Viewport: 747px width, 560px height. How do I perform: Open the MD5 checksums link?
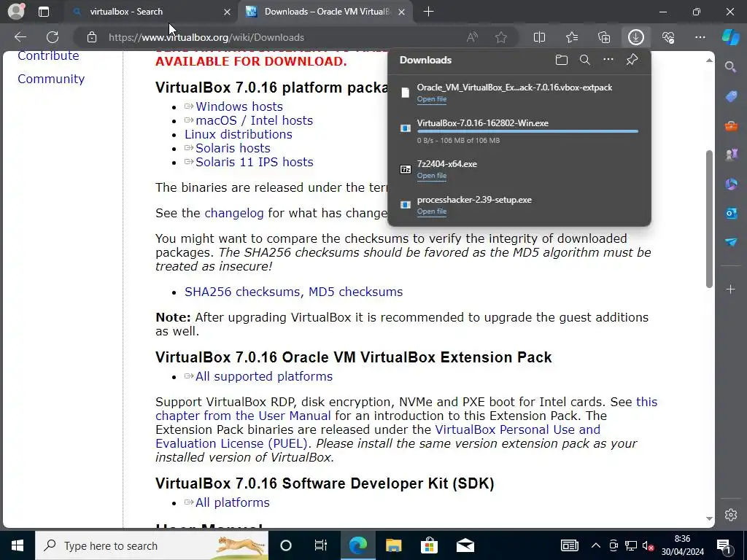pyautogui.click(x=355, y=292)
